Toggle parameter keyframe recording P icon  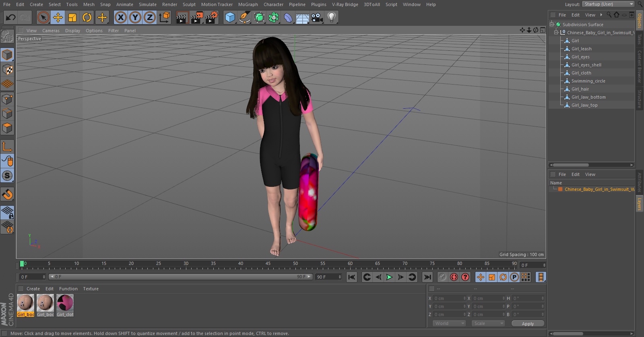(x=514, y=277)
